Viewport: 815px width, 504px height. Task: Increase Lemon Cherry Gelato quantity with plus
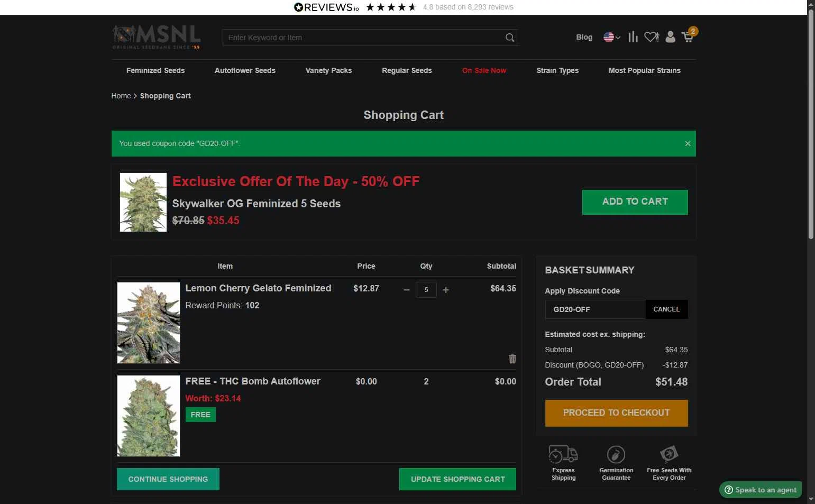(x=446, y=290)
